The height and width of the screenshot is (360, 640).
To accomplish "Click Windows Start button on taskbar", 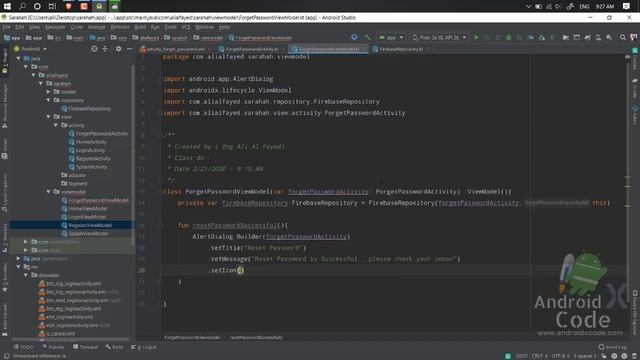I will [7, 6].
